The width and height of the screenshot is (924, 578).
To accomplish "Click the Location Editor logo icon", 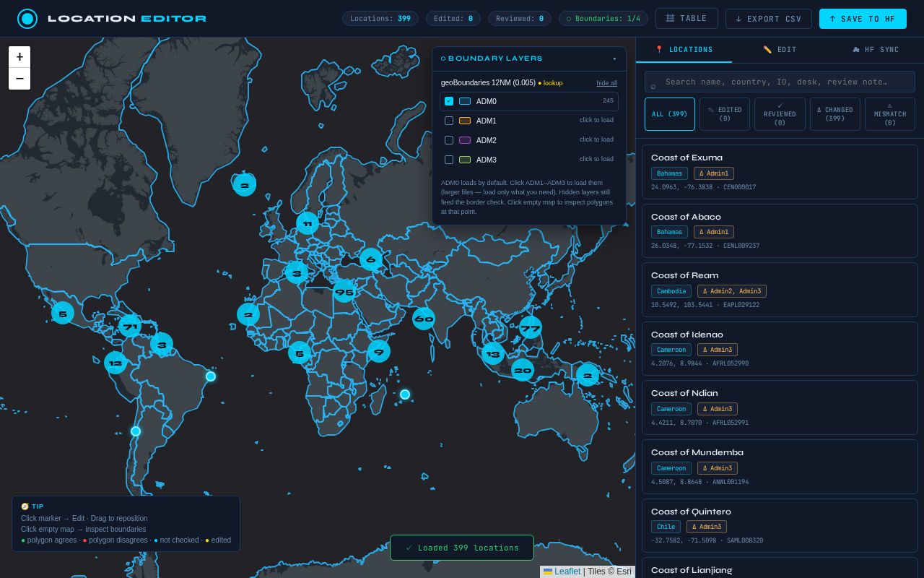I will pos(27,19).
